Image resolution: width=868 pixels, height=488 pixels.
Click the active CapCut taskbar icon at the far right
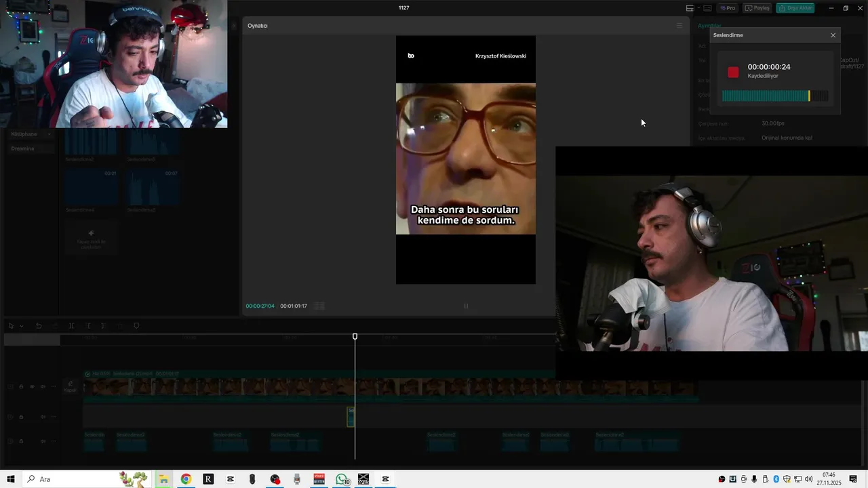[x=385, y=479]
